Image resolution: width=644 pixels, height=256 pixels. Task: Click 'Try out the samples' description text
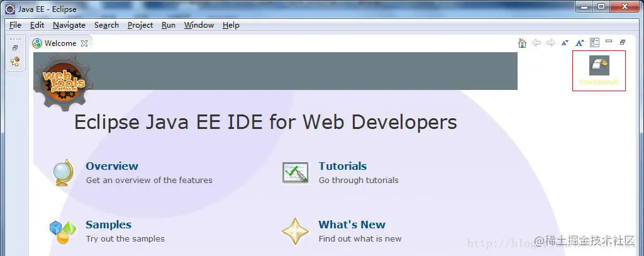pyautogui.click(x=125, y=239)
